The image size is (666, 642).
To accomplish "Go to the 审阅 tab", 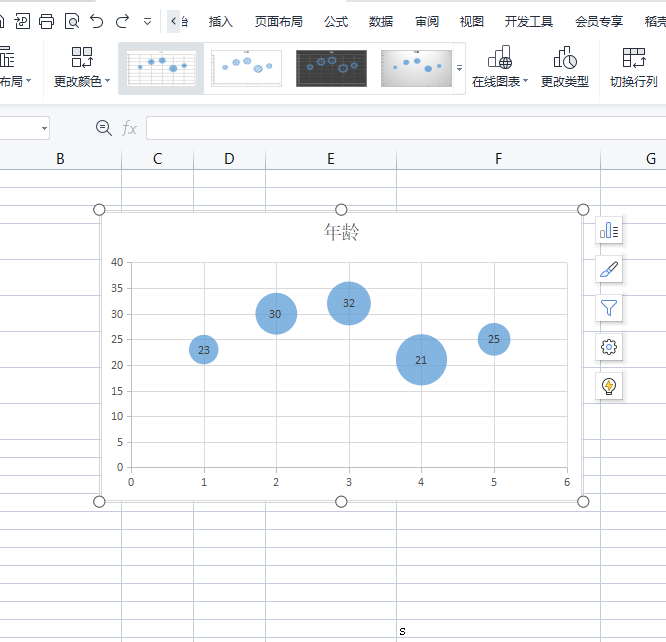I will 427,21.
